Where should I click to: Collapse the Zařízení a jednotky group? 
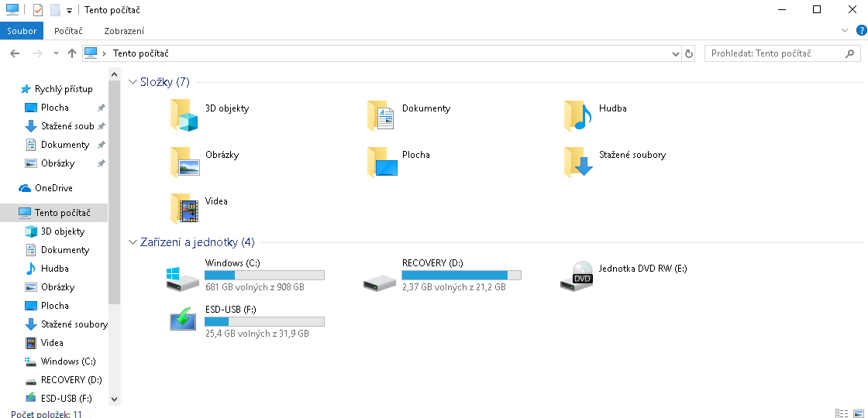pyautogui.click(x=133, y=242)
